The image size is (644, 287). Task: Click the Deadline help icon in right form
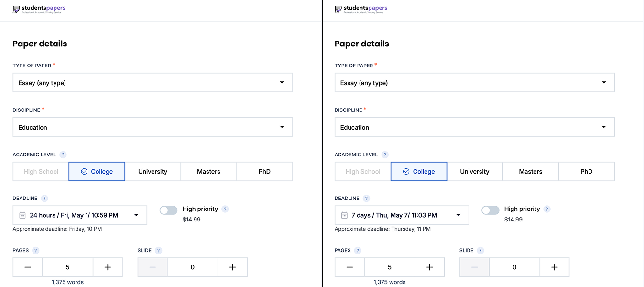point(366,199)
